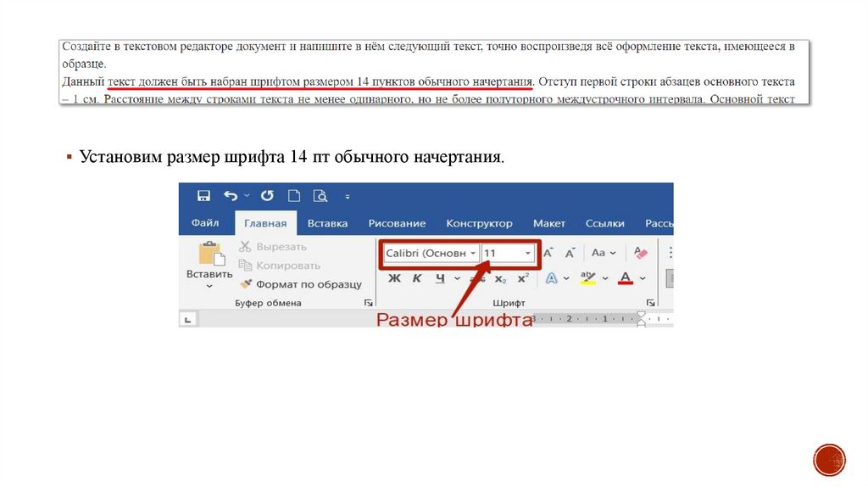Expand the Text Effects dropdown arrow

tap(566, 278)
